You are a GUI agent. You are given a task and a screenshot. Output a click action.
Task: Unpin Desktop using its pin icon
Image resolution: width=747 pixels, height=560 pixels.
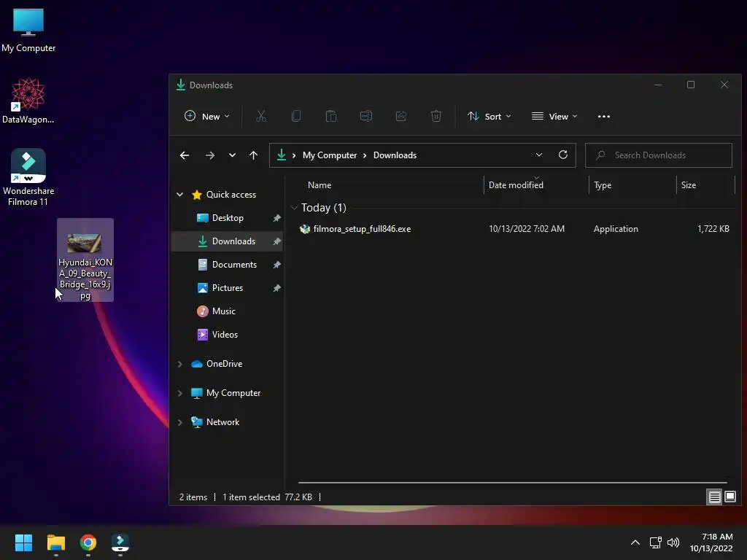[x=276, y=218]
